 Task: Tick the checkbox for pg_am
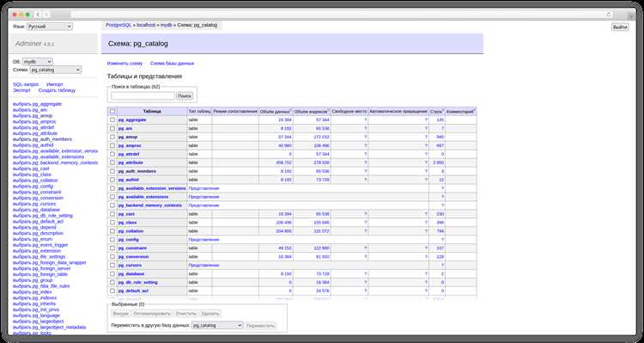coord(112,128)
